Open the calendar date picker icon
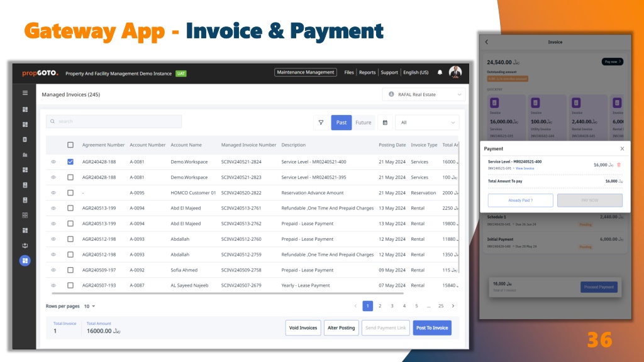This screenshot has width=644, height=362. coord(385,123)
